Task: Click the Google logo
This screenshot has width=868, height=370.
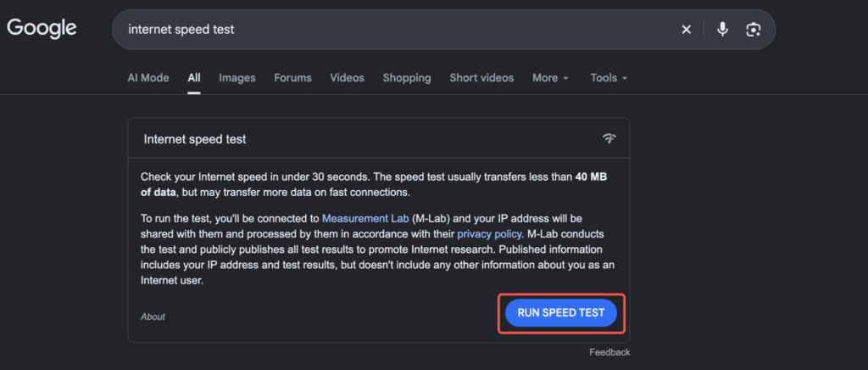Action: click(x=42, y=28)
